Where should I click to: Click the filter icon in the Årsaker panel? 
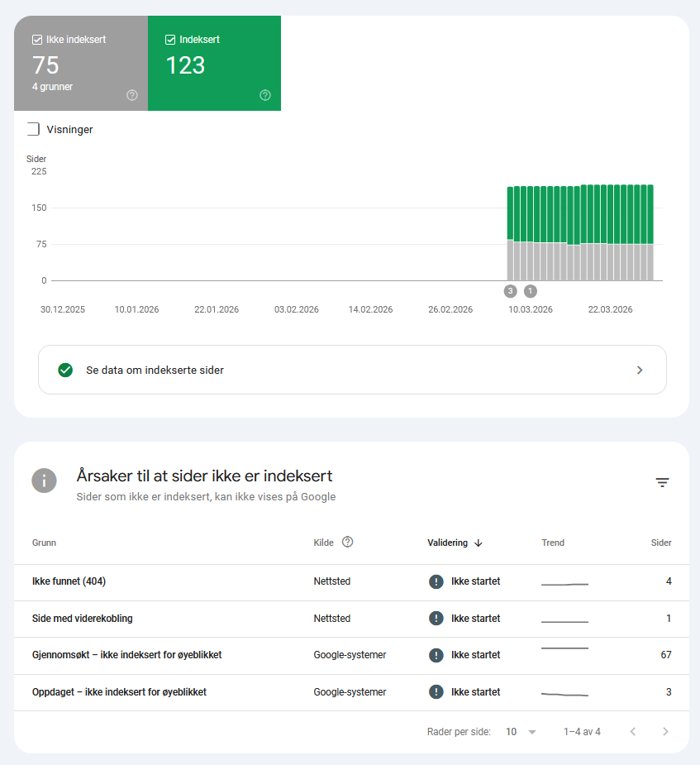click(x=662, y=481)
